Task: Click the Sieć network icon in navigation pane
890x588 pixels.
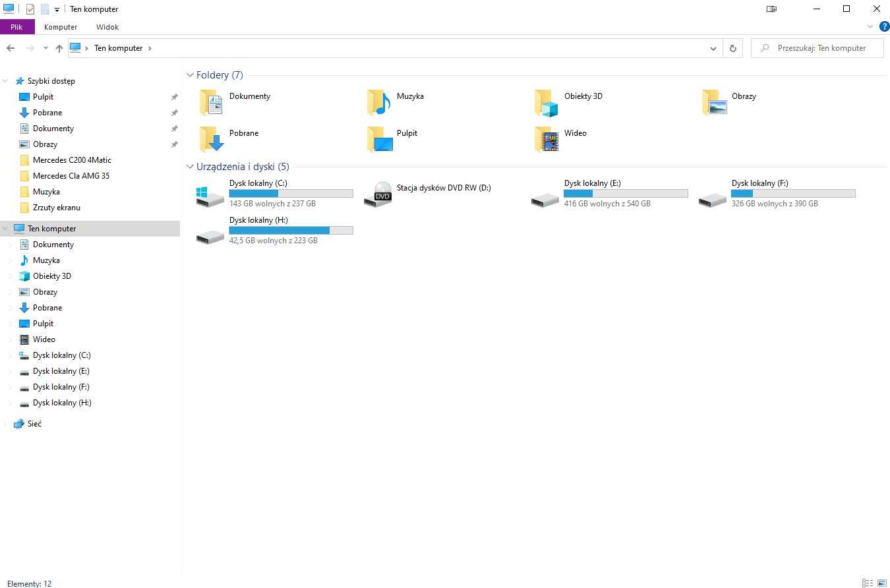Action: 19,424
